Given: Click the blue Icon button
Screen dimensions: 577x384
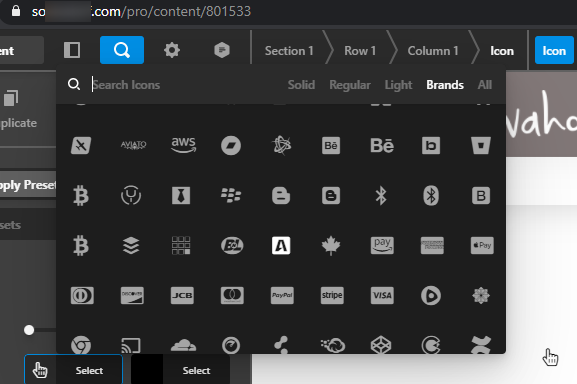Looking at the screenshot, I should point(554,50).
